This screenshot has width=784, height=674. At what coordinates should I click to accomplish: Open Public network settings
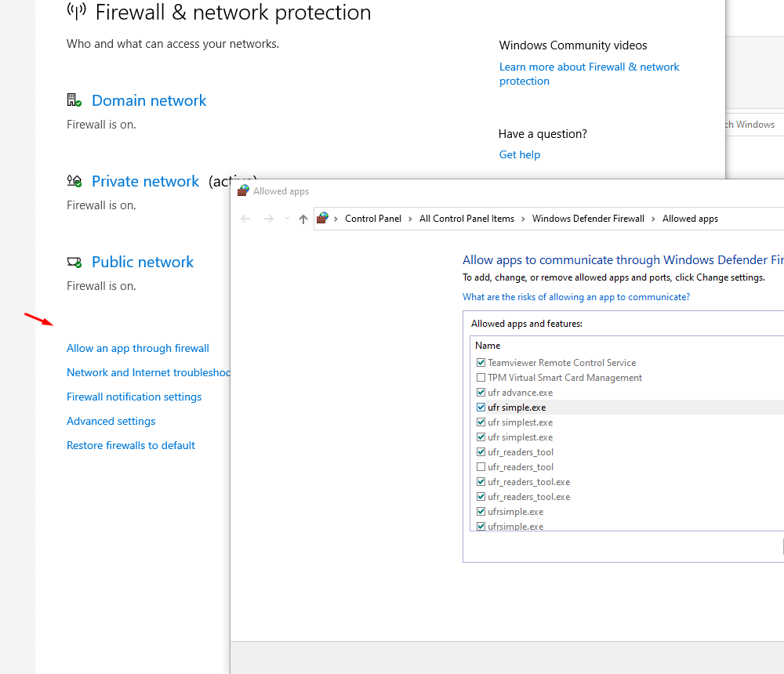click(x=143, y=262)
